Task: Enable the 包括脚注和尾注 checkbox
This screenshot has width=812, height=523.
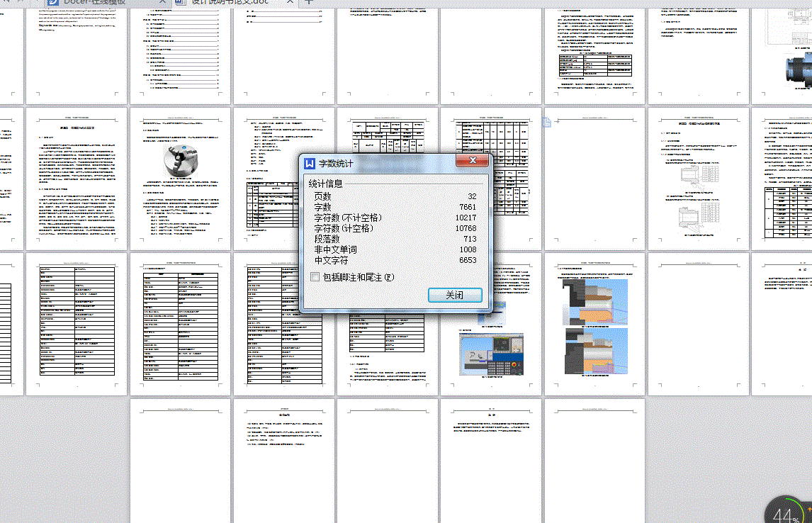Action: [x=315, y=277]
